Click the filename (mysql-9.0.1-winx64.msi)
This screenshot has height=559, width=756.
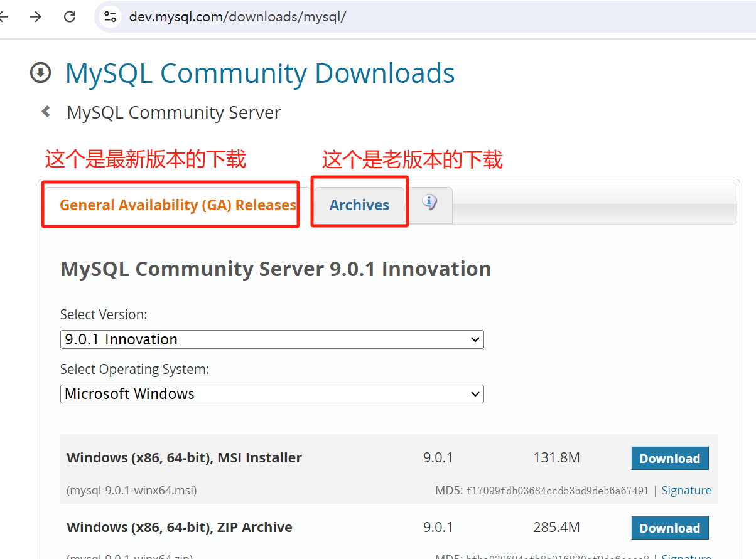(x=132, y=491)
